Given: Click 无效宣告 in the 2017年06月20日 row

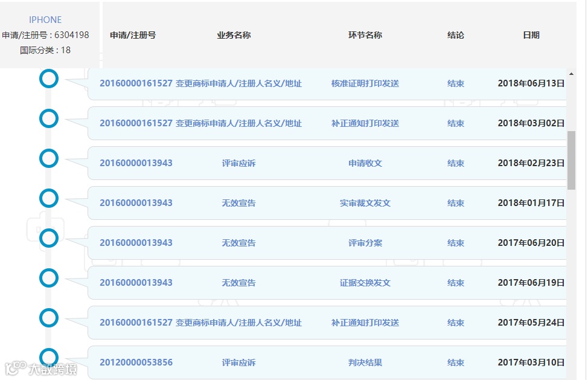Looking at the screenshot, I should [239, 243].
